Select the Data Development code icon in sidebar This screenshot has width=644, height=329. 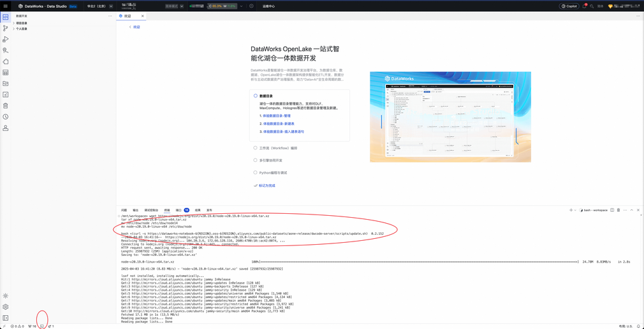coord(6,17)
